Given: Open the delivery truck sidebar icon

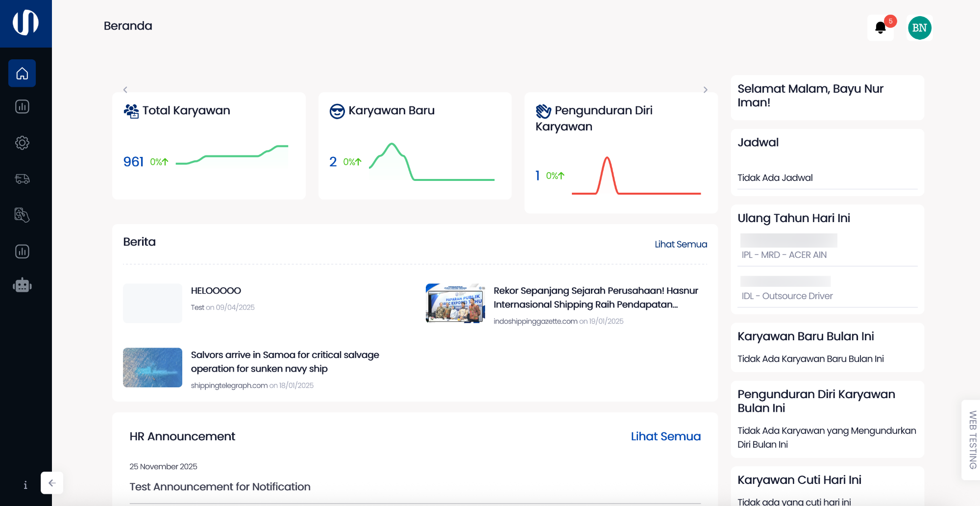Looking at the screenshot, I should 22,179.
